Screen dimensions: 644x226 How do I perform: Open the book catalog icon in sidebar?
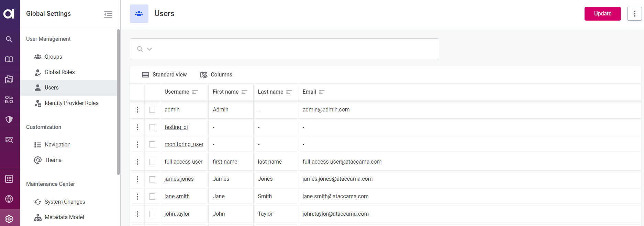[9, 59]
